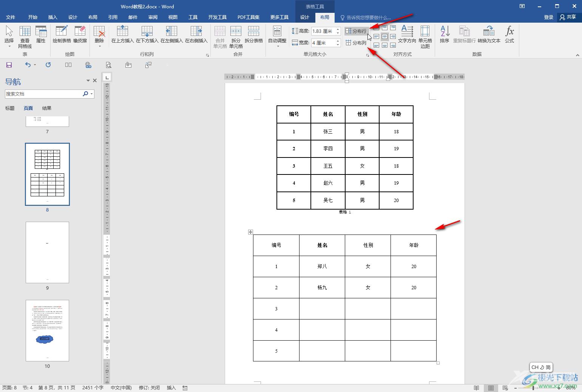Viewport: 582px width, 392px height.
Task: Collapse the ribbon with the chevron
Action: tap(577, 55)
